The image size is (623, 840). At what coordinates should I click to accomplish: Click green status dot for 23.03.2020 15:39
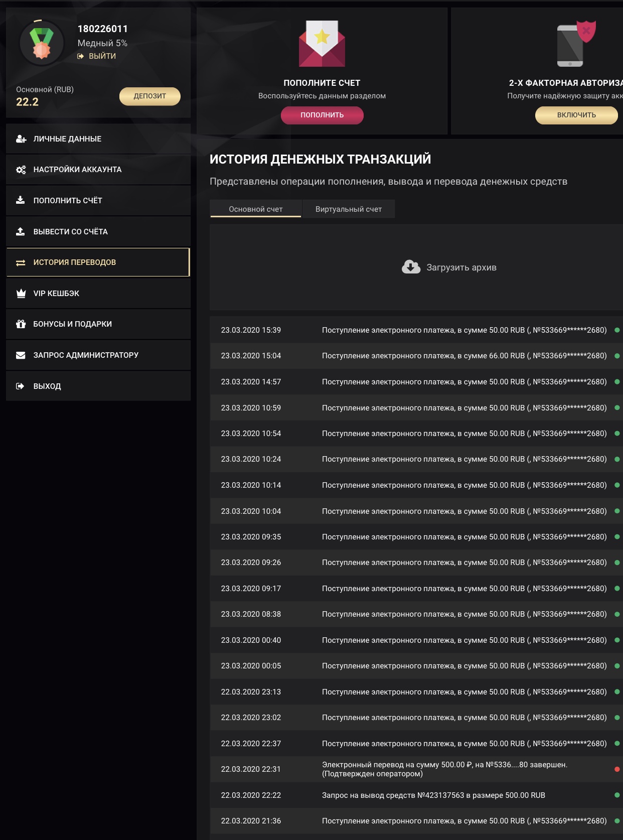coord(617,330)
